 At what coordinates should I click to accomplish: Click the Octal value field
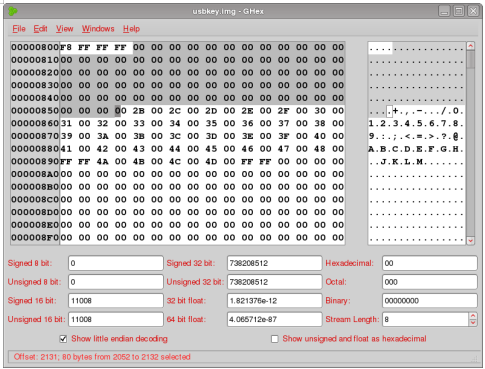(430, 282)
